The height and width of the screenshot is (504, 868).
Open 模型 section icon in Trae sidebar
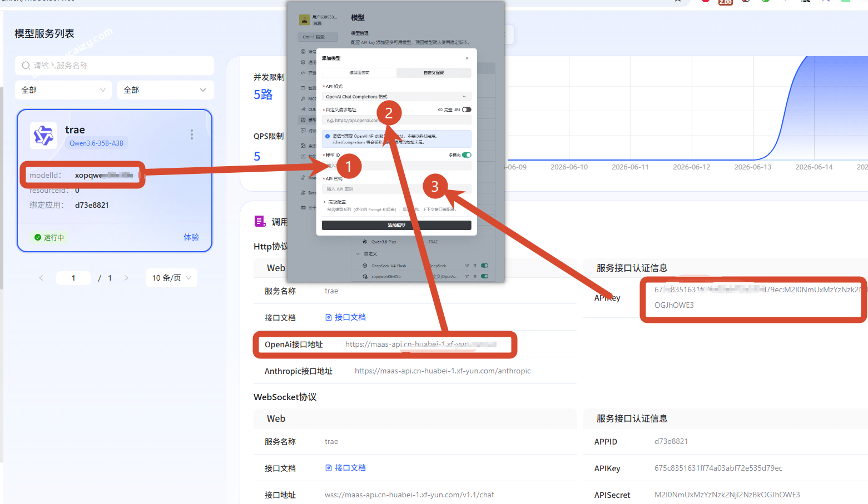[x=303, y=120]
